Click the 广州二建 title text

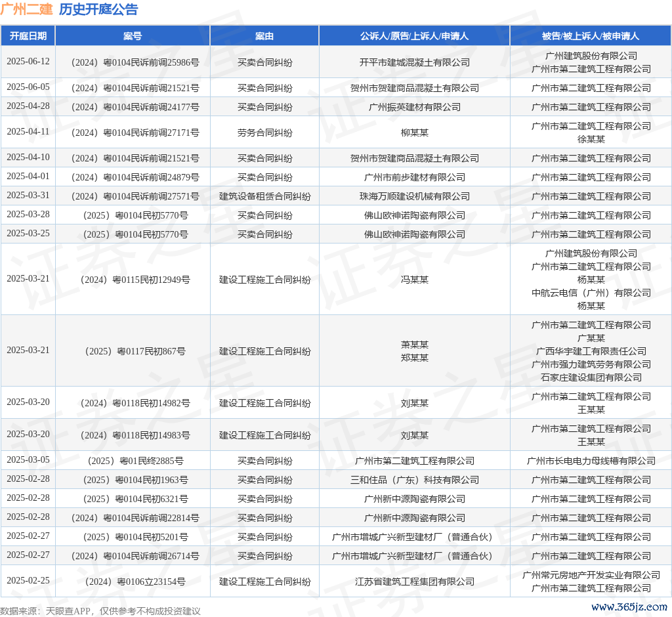26,9
